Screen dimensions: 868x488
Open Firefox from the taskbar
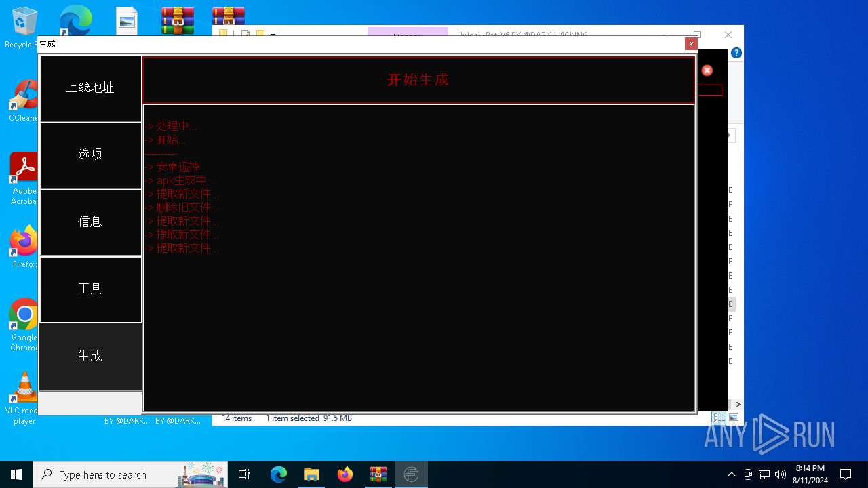(x=345, y=474)
